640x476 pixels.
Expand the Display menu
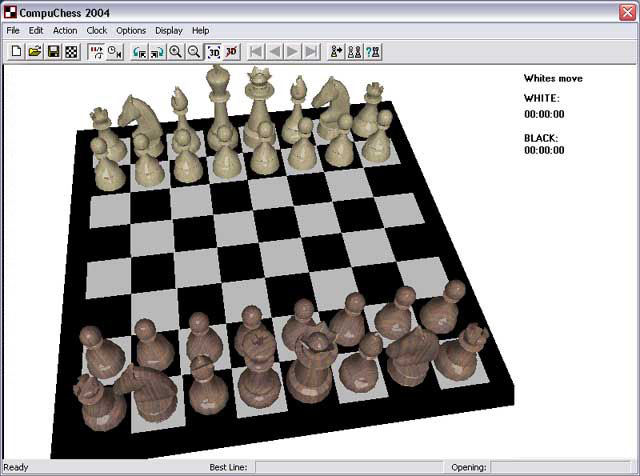169,31
